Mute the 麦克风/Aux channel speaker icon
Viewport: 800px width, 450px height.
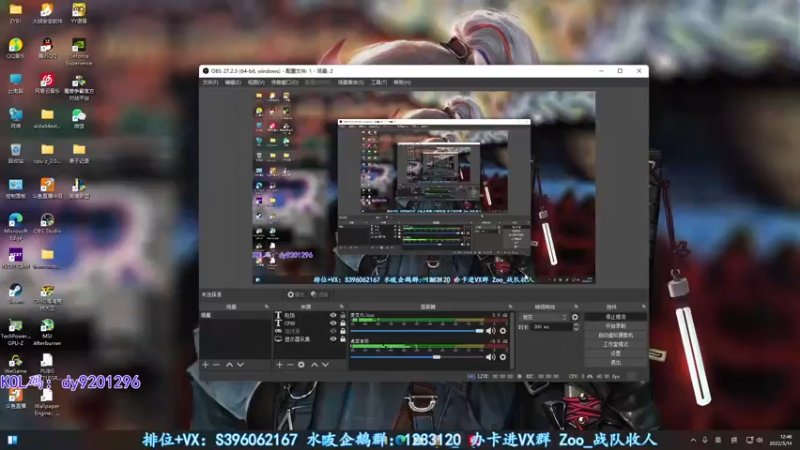(491, 331)
